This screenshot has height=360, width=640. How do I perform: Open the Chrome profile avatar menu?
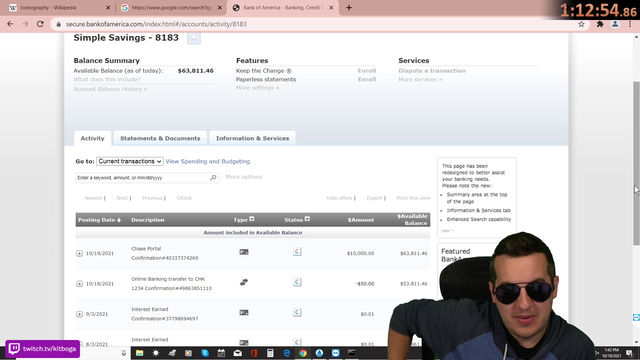(615, 24)
